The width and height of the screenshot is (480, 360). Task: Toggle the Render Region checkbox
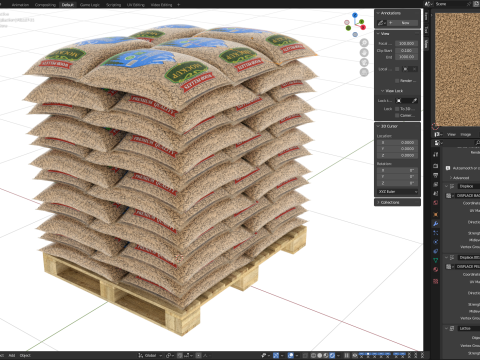[397, 81]
